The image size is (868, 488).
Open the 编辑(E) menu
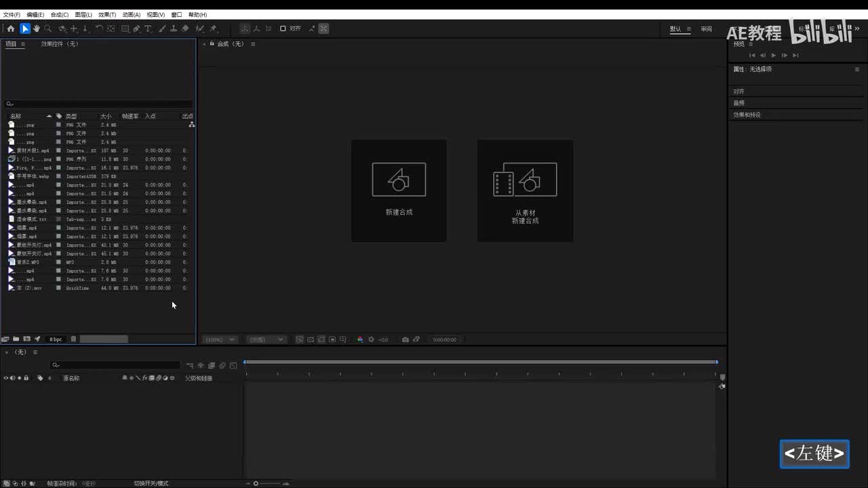tap(35, 14)
